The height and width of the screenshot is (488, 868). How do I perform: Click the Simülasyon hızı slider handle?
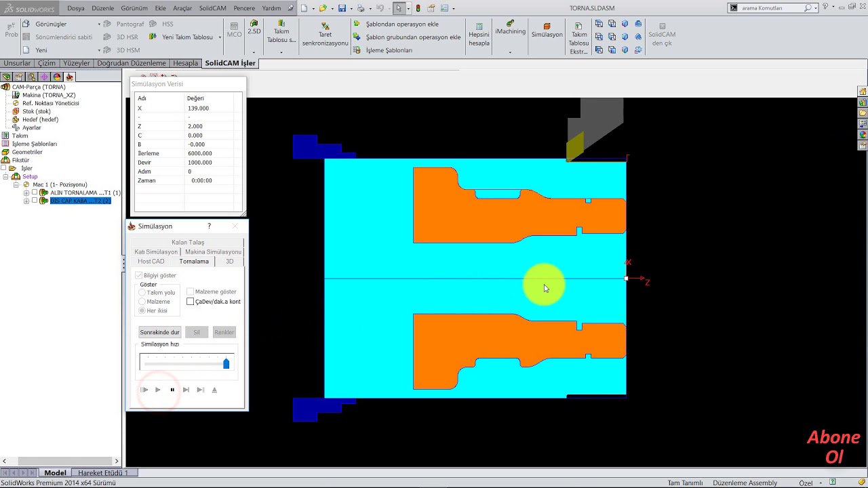(x=226, y=363)
